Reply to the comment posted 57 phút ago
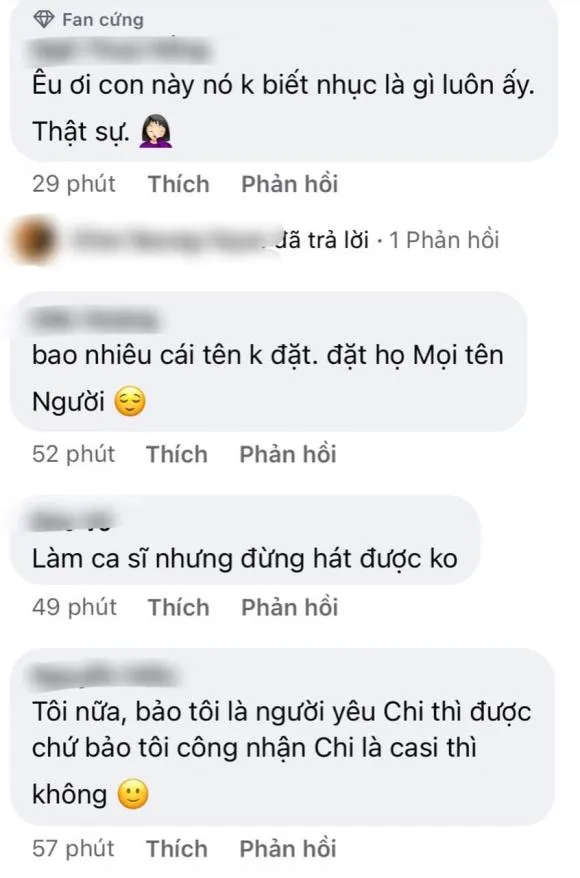Viewport: 580px width, 878px height. pyautogui.click(x=288, y=849)
